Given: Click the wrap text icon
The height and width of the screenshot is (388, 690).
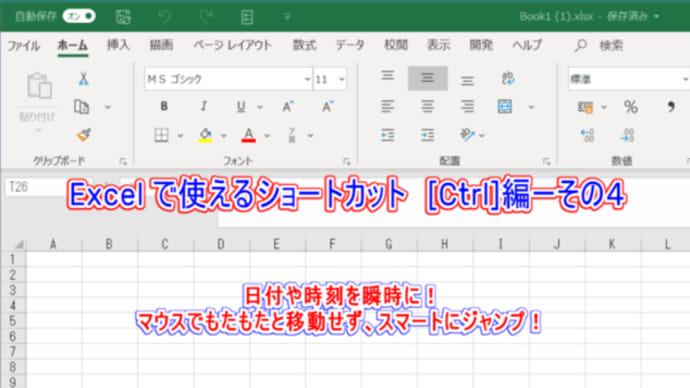Looking at the screenshot, I should (x=508, y=78).
